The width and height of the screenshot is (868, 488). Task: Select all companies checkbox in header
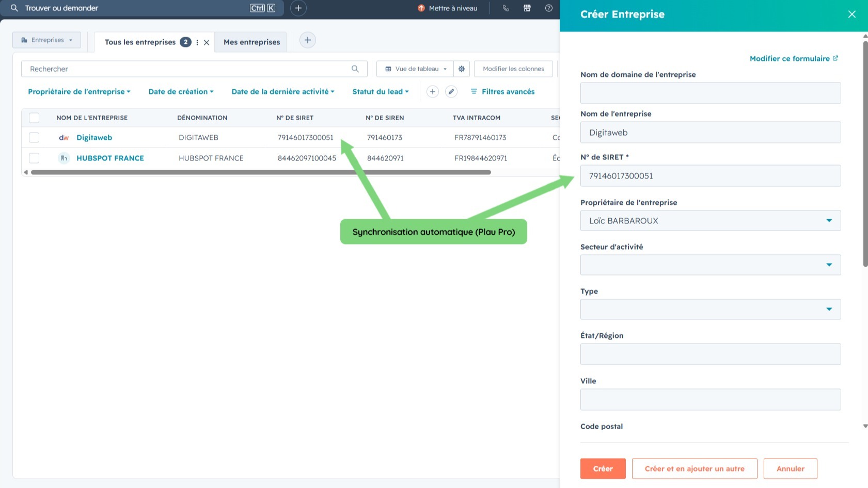click(x=34, y=118)
